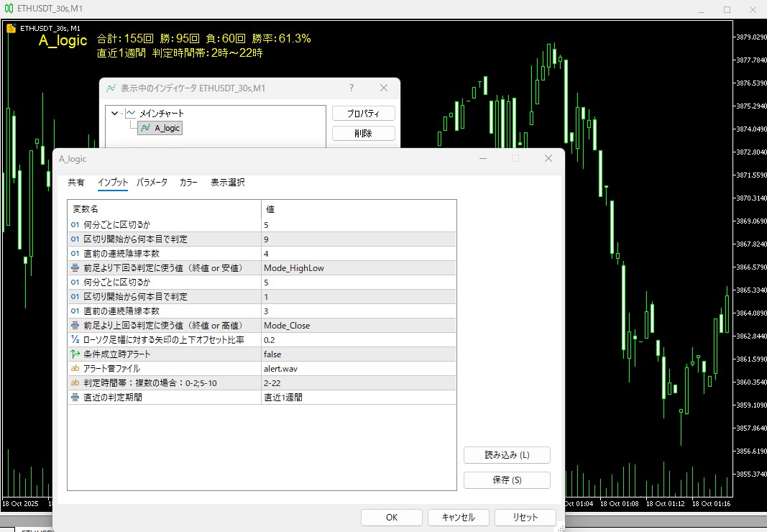Open the Mode_HighLow value dropdown
The width and height of the screenshot is (767, 532).
pos(359,267)
